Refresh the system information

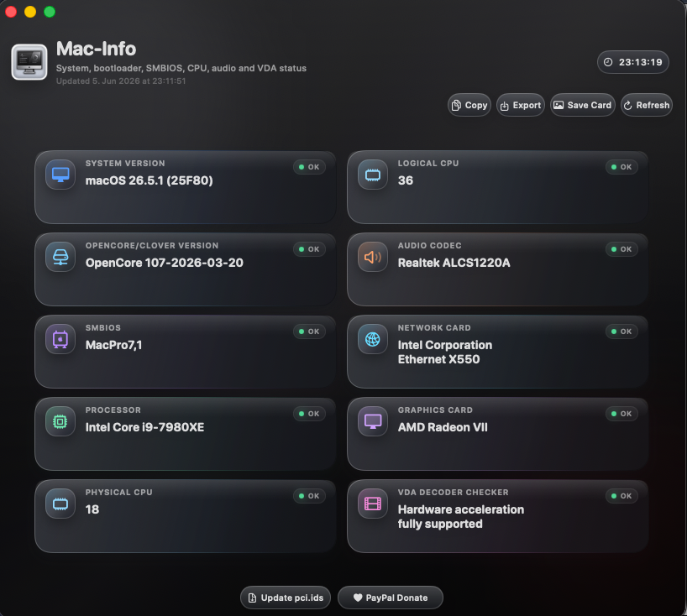coord(647,105)
